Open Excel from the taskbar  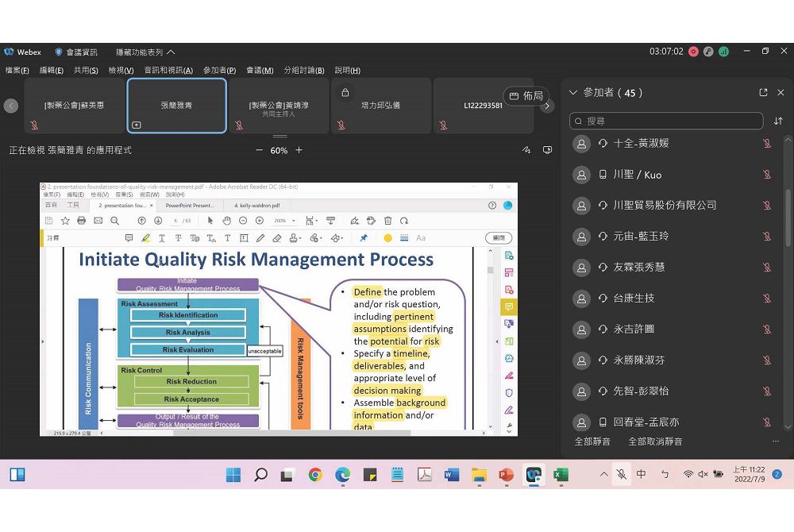tap(561, 475)
